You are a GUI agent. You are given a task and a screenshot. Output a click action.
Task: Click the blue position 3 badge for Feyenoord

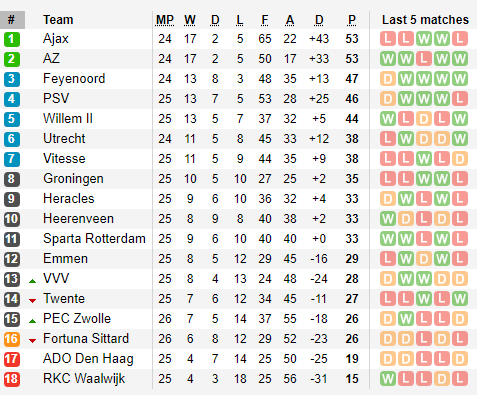(12, 79)
